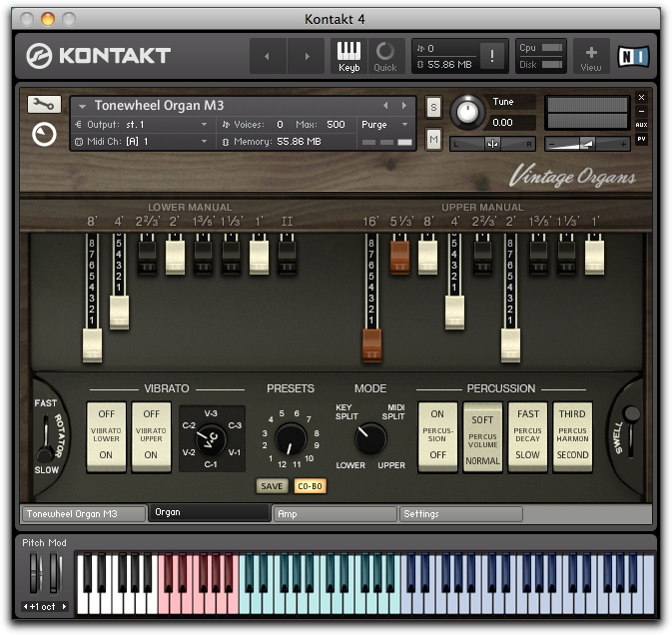Toggle Percussion Harmonic Third/Second switch

[572, 435]
